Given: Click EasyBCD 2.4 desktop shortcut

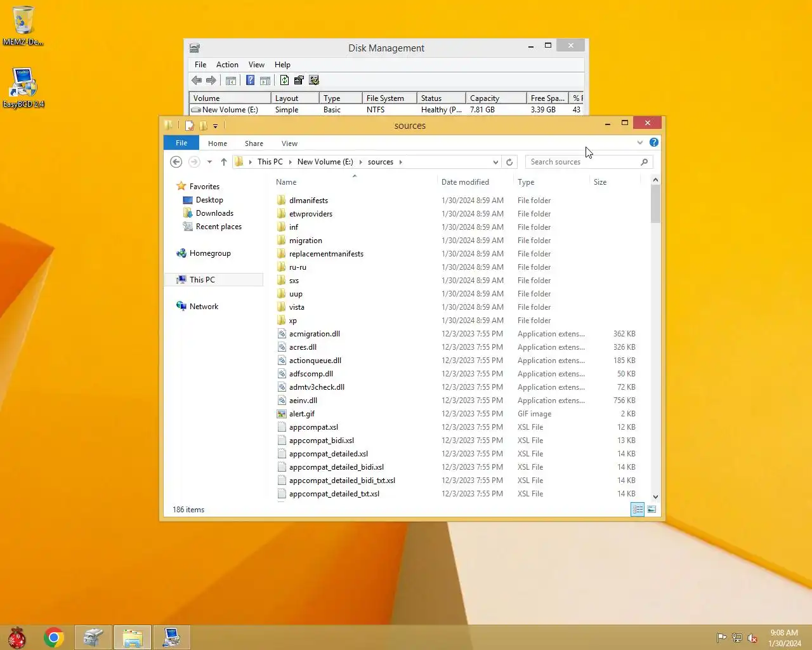Looking at the screenshot, I should pyautogui.click(x=23, y=88).
